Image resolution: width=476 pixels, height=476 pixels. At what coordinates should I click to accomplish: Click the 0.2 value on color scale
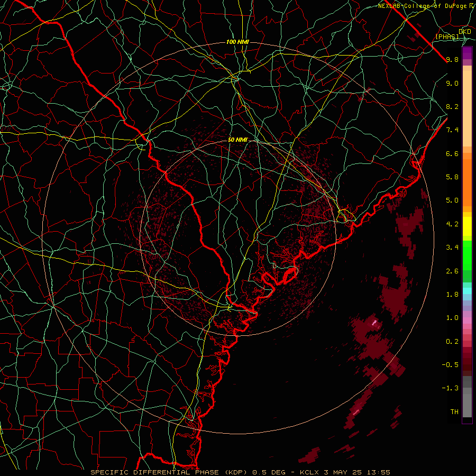tap(452, 342)
